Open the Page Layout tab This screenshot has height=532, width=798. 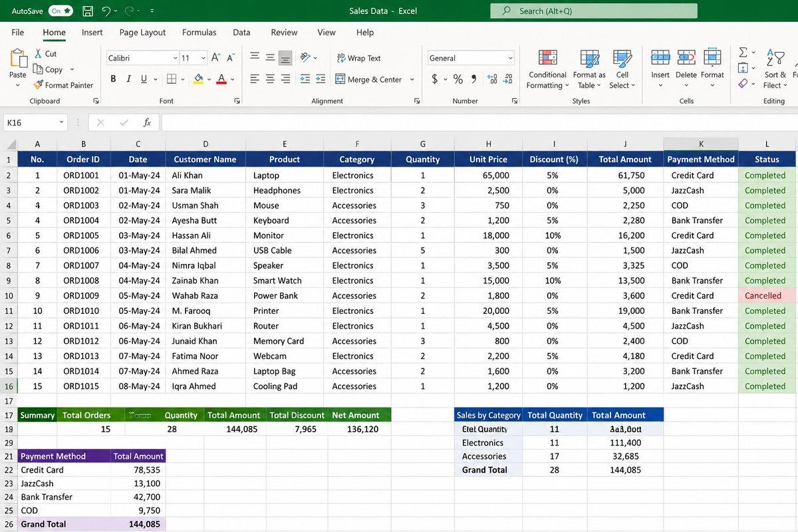click(x=142, y=32)
